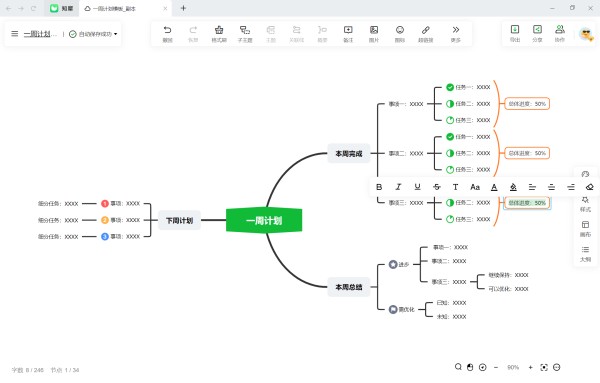Select the central 一周计划 topic node

pos(264,220)
